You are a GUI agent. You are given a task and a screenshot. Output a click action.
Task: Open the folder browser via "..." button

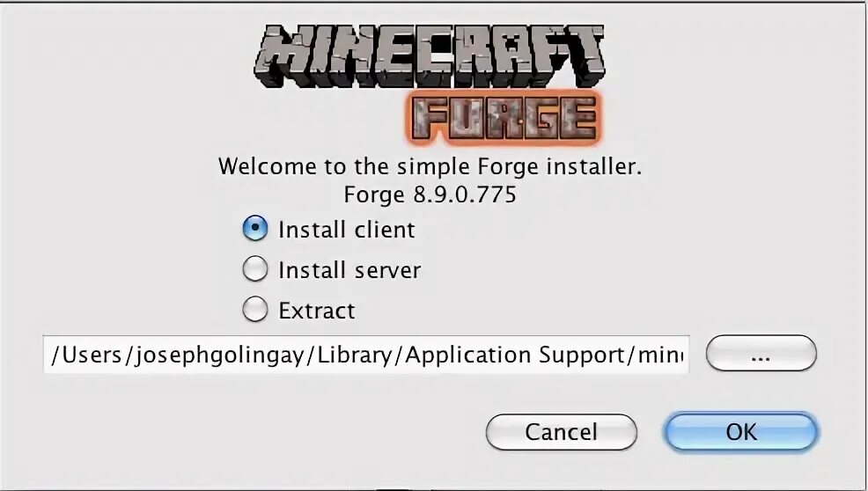pyautogui.click(x=761, y=353)
